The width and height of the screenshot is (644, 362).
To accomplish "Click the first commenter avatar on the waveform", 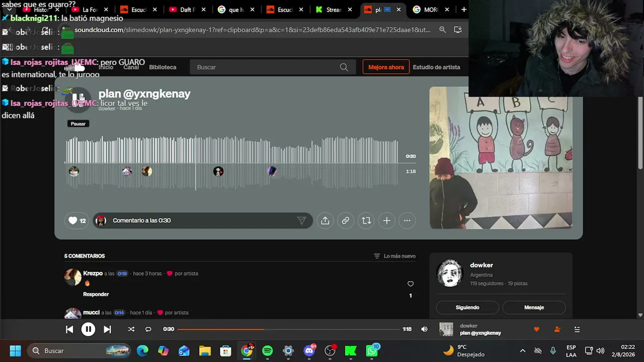I will (x=74, y=171).
